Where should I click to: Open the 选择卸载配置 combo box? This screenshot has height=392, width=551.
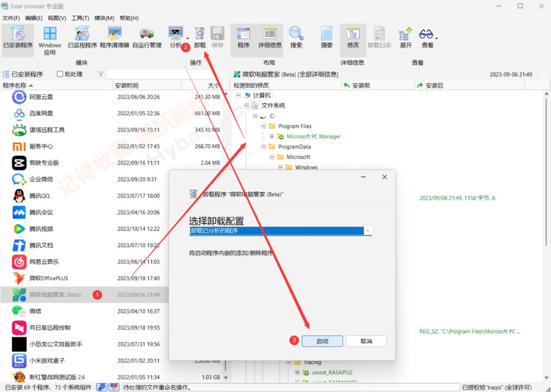pos(280,231)
